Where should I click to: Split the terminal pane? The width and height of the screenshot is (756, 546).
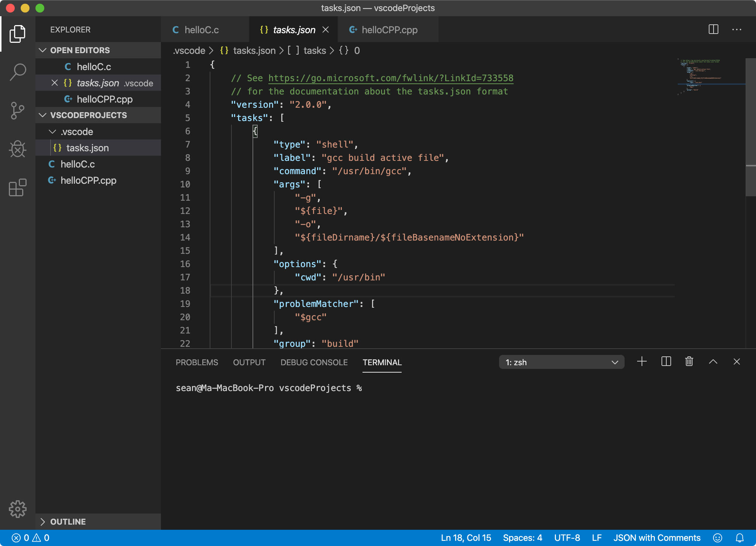coord(666,362)
